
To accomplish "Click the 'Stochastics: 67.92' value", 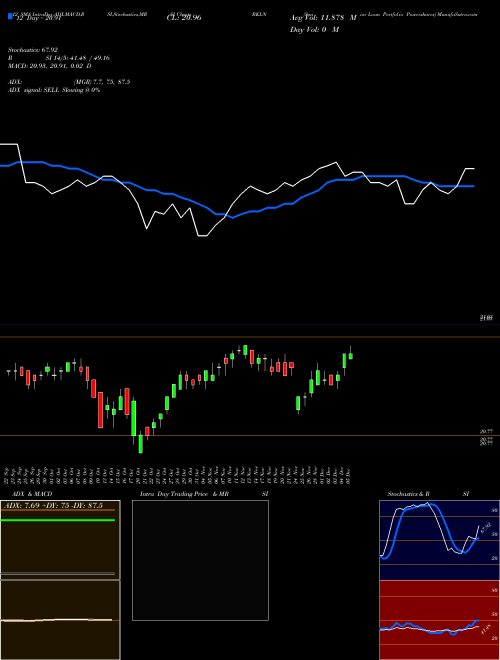I will 32,50.
